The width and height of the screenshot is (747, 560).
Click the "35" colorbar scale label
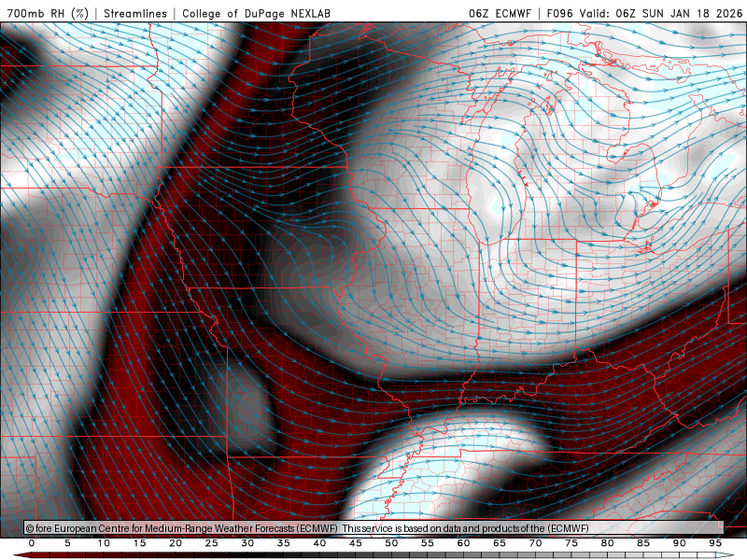point(284,543)
